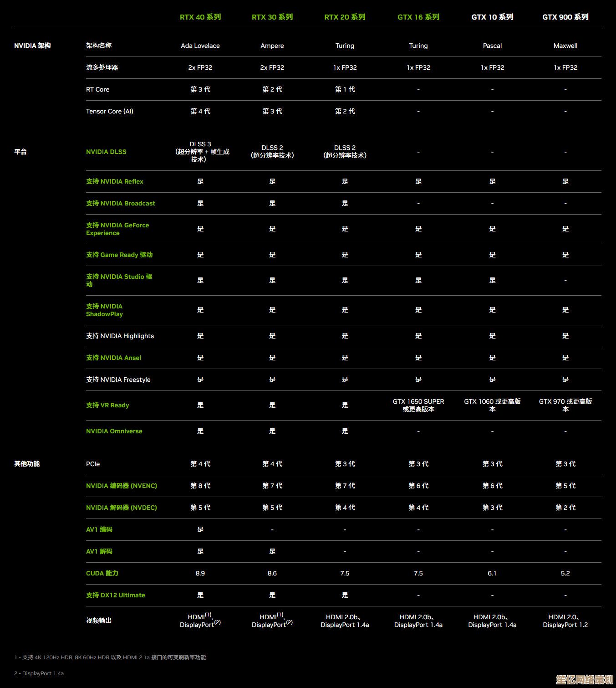Select the RT Core row label
This screenshot has width=616, height=688.
(98, 89)
